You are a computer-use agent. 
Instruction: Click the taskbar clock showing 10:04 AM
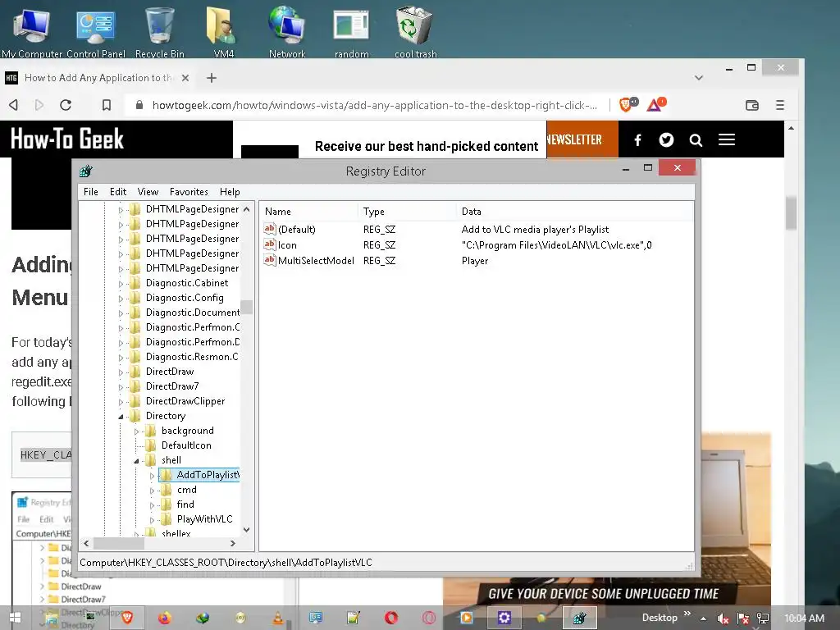pos(804,619)
